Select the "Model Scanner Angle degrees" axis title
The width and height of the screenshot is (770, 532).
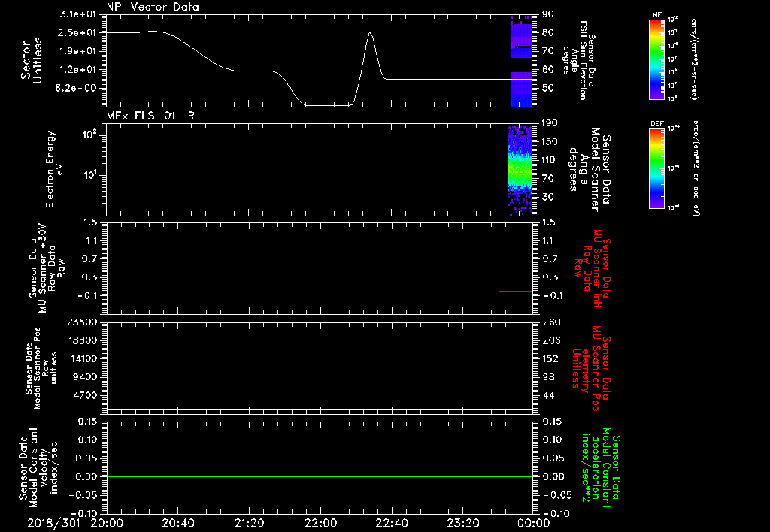(585, 170)
